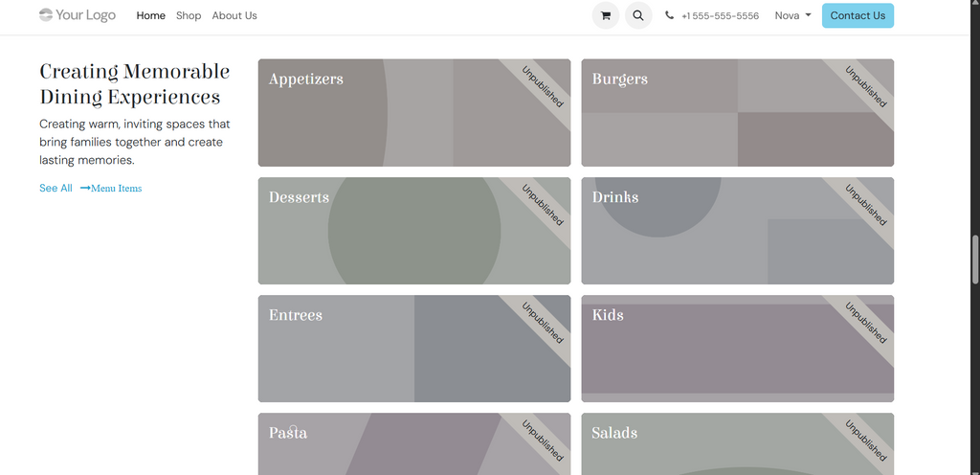The height and width of the screenshot is (475, 980).
Task: Open the Desserts category card
Action: pos(414,231)
